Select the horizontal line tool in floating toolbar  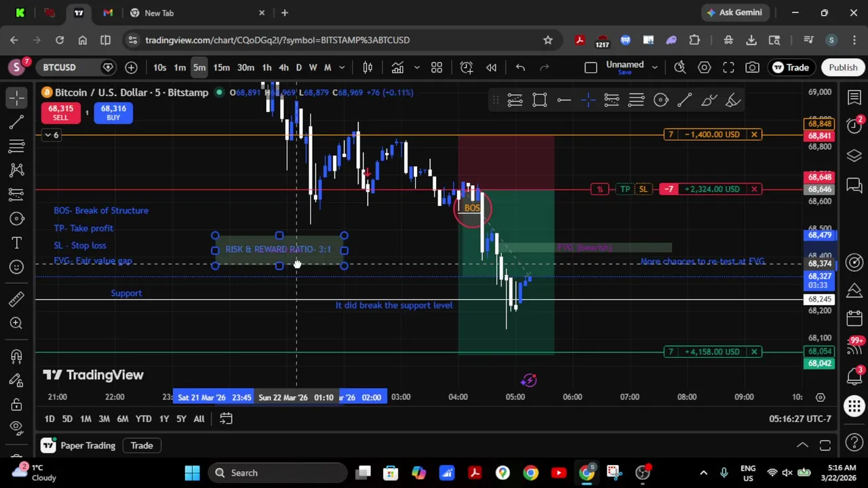(564, 100)
